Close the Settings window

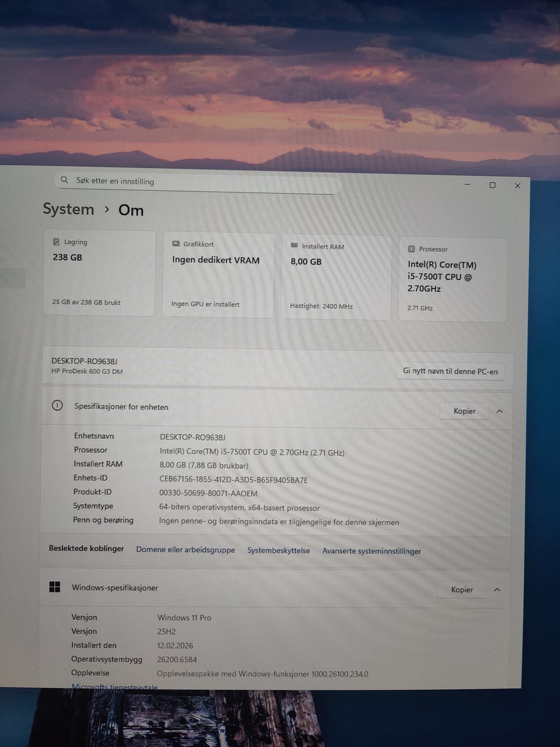tap(517, 186)
